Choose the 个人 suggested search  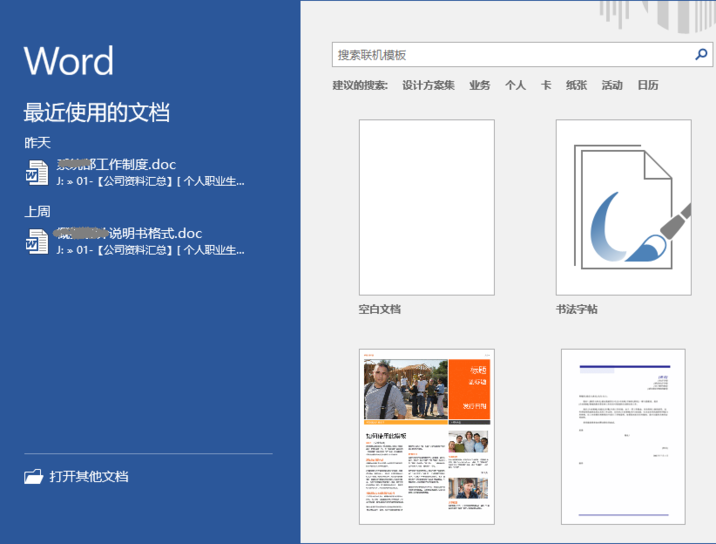(x=515, y=86)
